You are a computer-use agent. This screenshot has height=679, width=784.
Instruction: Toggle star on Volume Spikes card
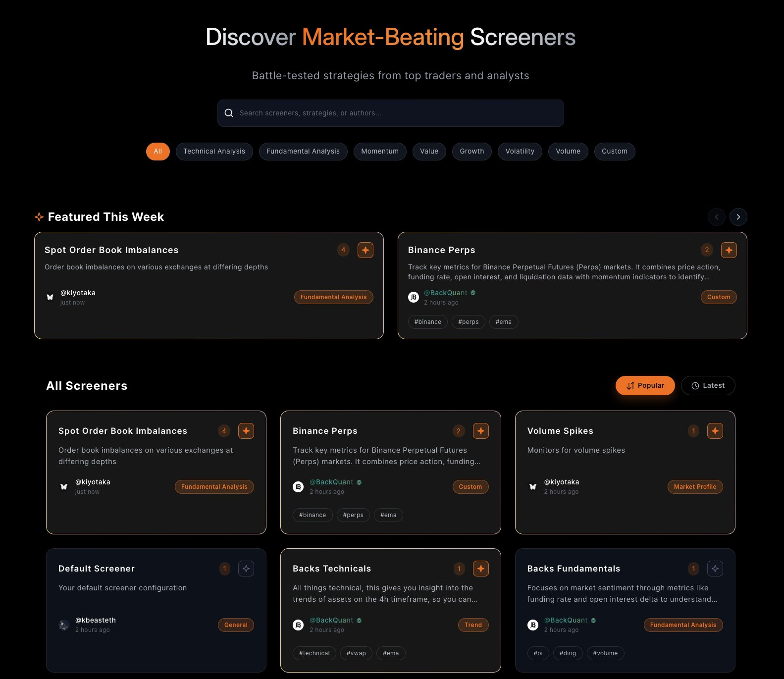(715, 431)
